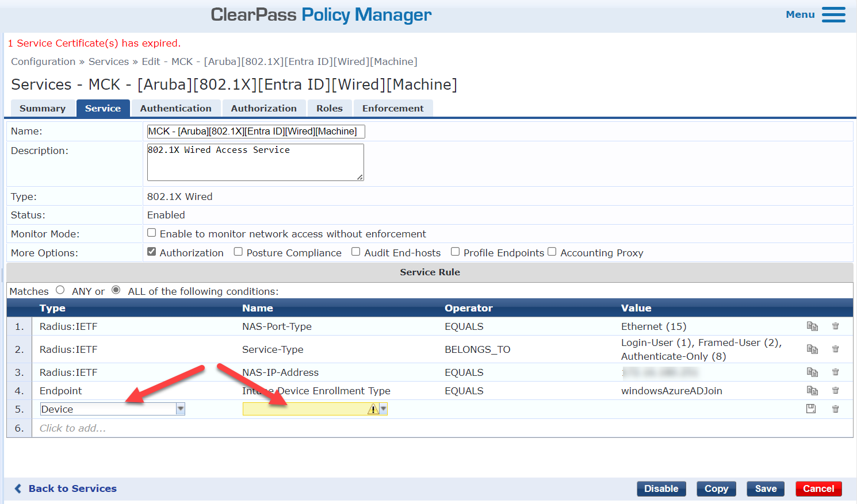Click the 'BELONGS_TO' operator cell
This screenshot has height=504, width=857.
(x=477, y=349)
